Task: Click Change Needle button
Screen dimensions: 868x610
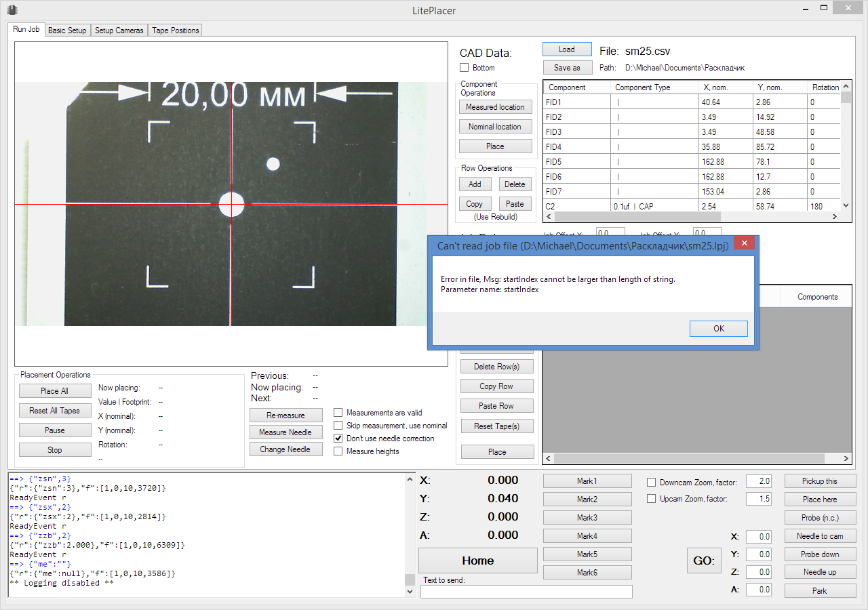Action: point(286,449)
